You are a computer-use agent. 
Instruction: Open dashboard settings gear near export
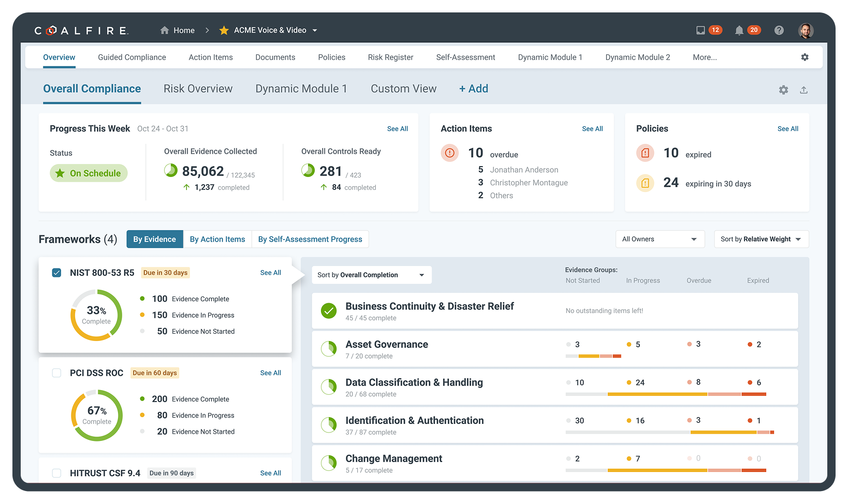coord(783,90)
